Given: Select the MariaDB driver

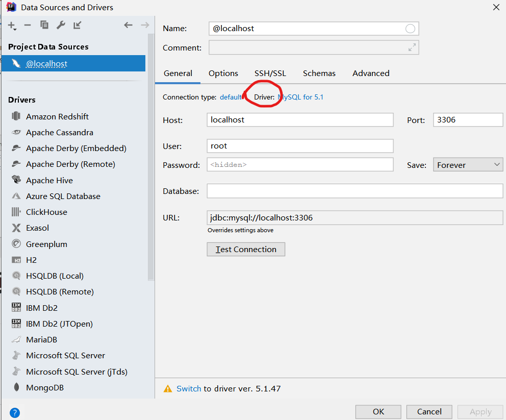Looking at the screenshot, I should coord(41,339).
